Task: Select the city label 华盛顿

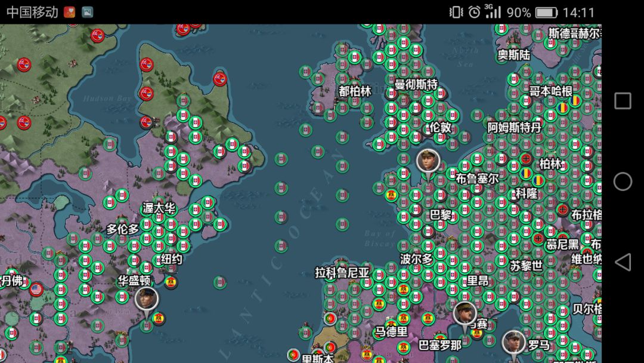Action: tap(134, 281)
